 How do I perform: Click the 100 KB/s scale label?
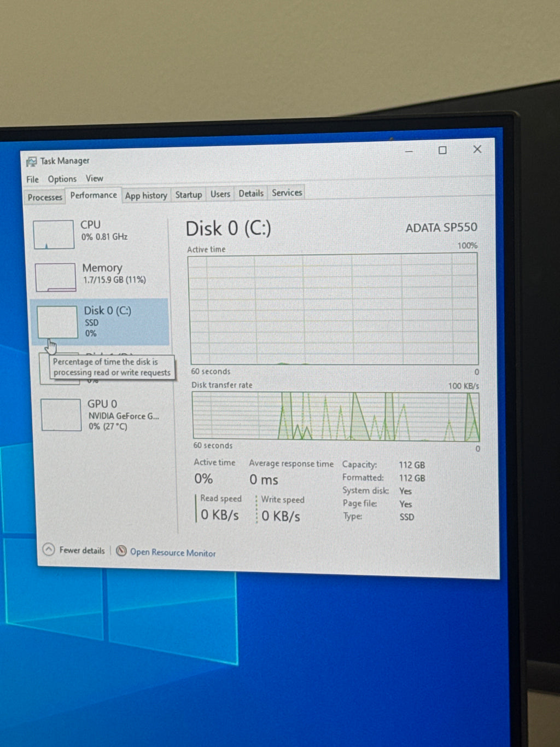pyautogui.click(x=463, y=386)
